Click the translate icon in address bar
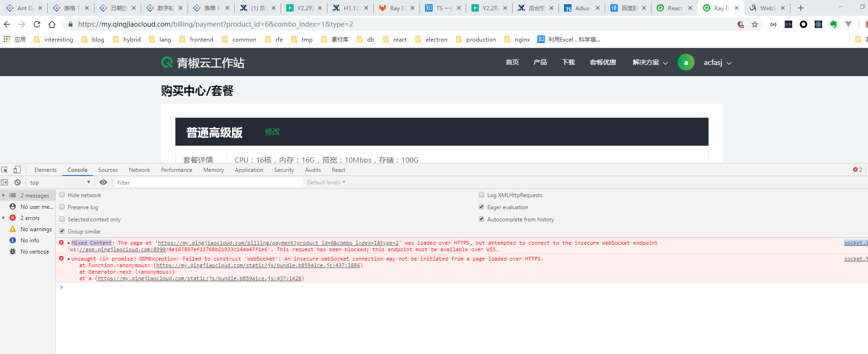Image resolution: width=868 pixels, height=354 pixels. (740, 24)
